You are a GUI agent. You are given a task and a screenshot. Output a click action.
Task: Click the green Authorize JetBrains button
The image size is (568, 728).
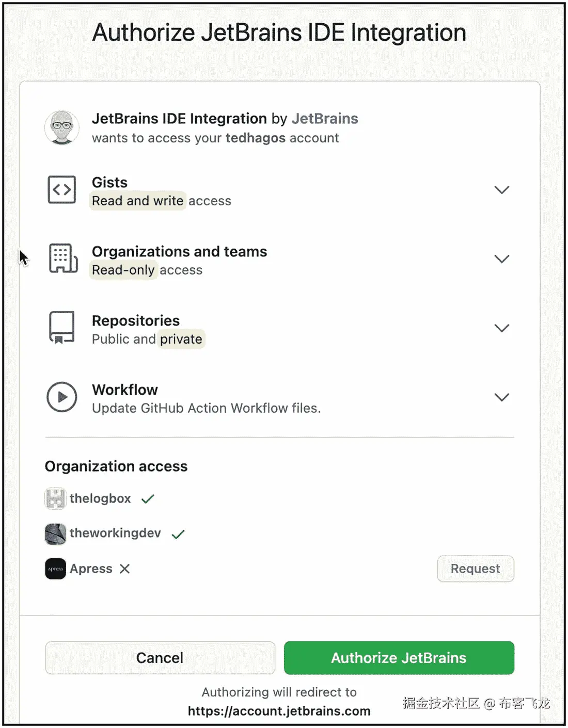399,658
